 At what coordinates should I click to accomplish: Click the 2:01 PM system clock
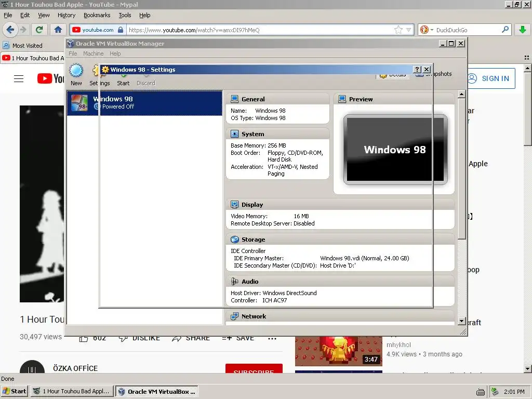514,392
